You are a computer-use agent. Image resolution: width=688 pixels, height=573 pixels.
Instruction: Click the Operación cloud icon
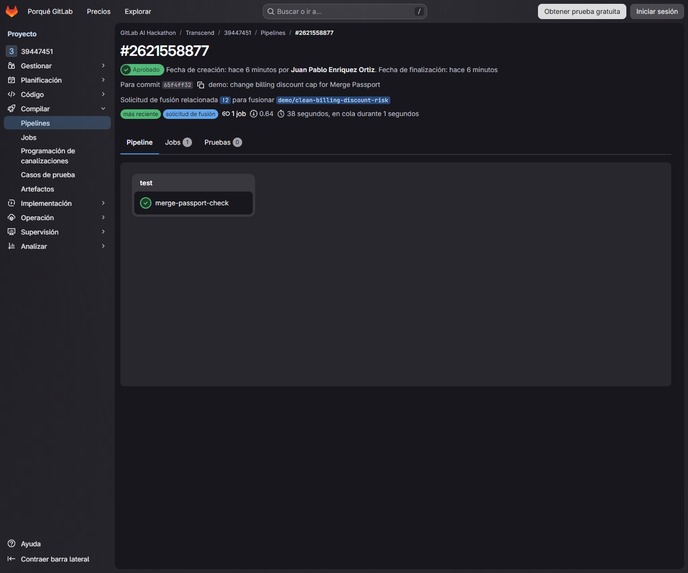click(11, 218)
